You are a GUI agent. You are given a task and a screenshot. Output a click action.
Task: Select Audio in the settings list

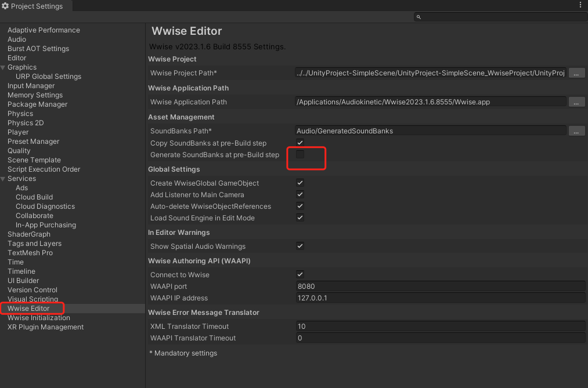click(x=17, y=39)
